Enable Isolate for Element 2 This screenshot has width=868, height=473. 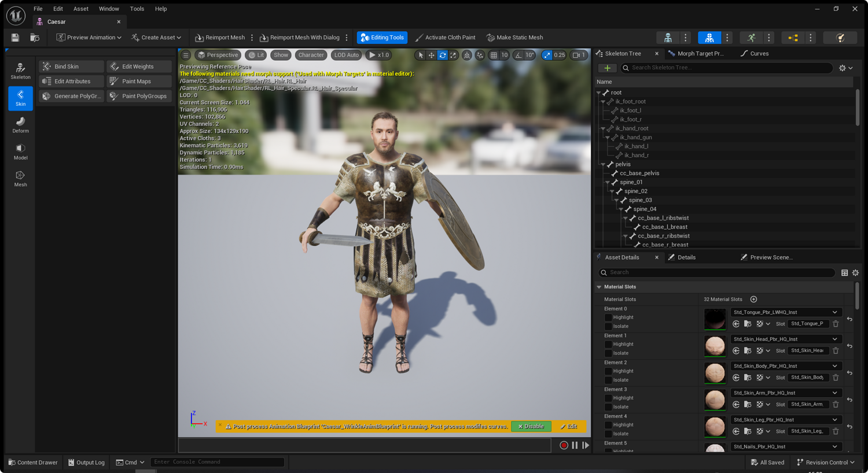(x=608, y=380)
